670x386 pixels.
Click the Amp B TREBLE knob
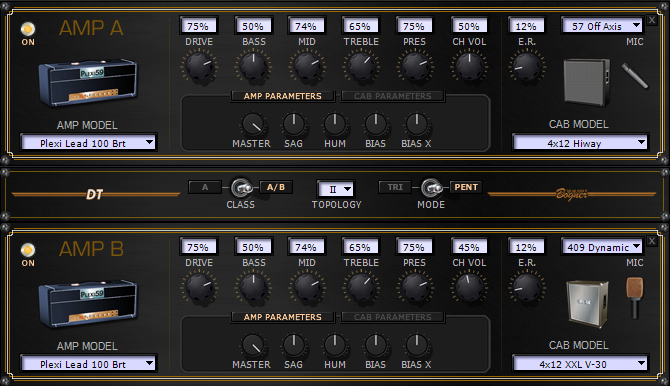(361, 287)
